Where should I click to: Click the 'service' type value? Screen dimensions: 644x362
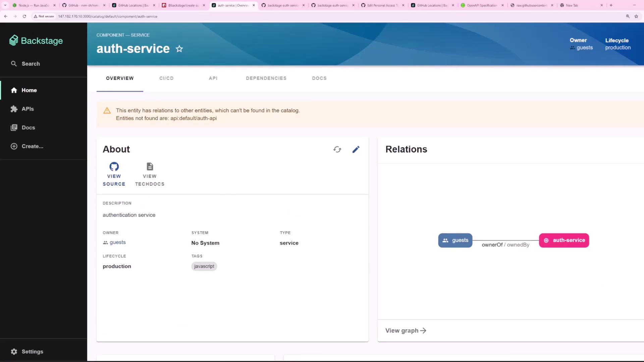pyautogui.click(x=289, y=243)
